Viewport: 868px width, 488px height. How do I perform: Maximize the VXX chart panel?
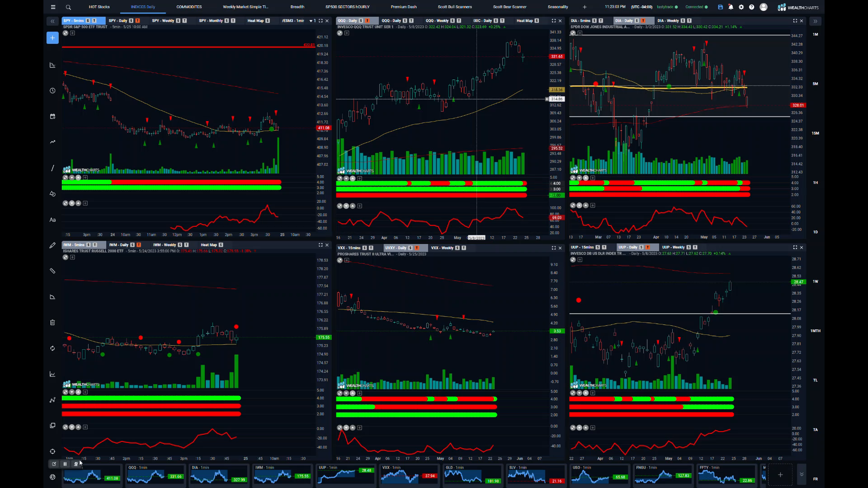[554, 248]
